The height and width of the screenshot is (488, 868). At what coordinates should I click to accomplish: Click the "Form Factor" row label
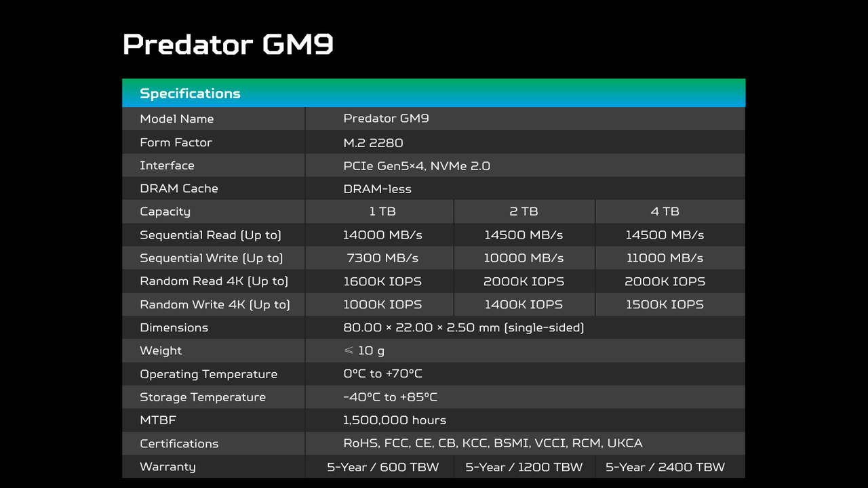(176, 142)
